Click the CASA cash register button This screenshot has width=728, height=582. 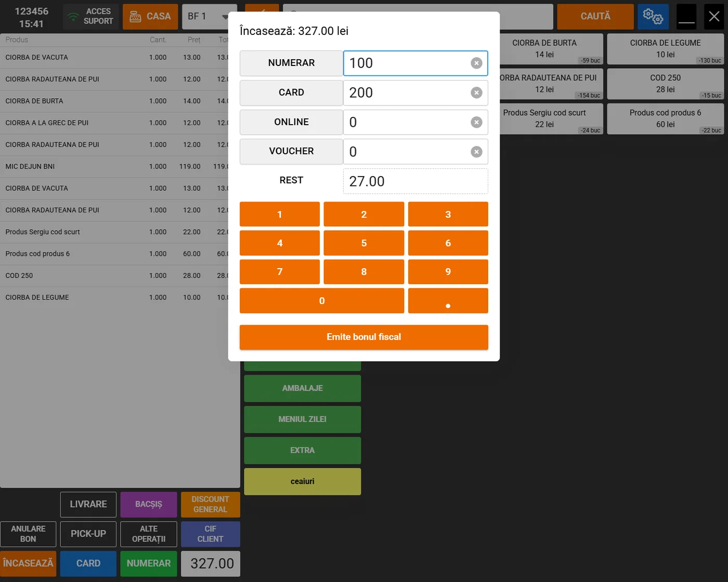point(150,17)
